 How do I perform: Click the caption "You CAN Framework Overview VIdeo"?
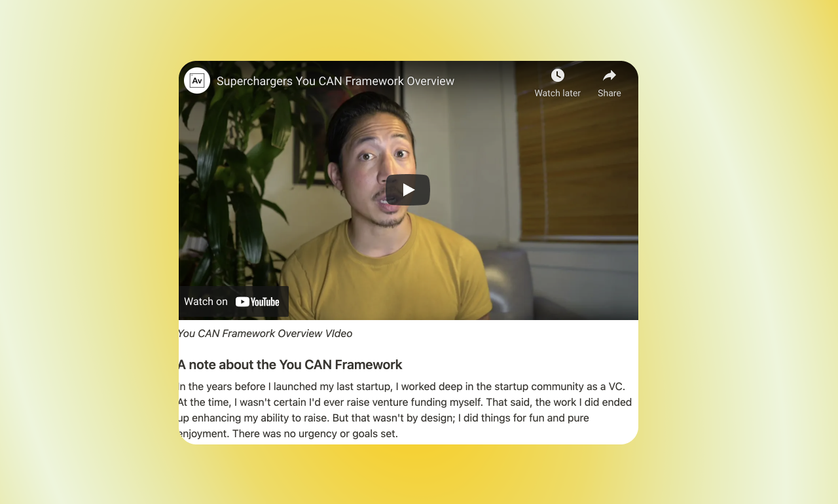click(x=265, y=334)
